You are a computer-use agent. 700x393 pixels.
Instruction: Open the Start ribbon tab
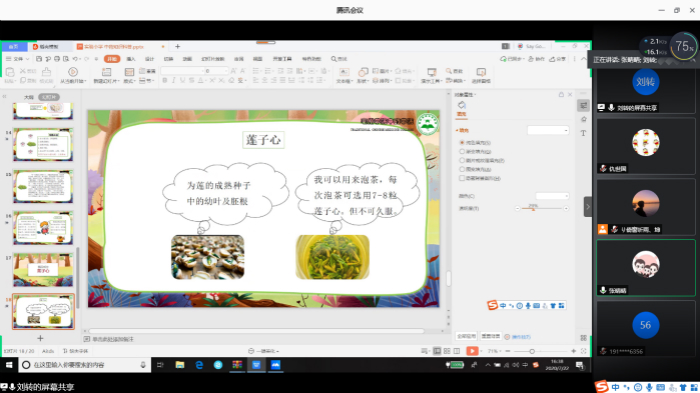pos(112,59)
